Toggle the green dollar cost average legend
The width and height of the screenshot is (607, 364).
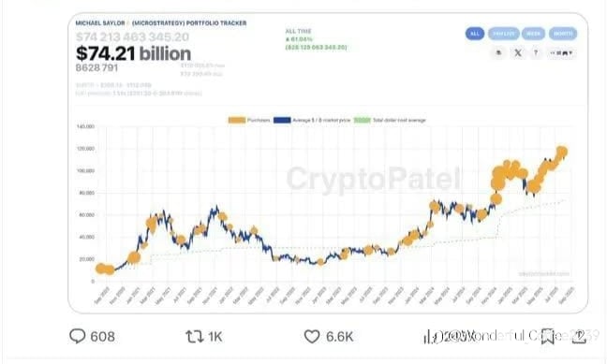[x=390, y=121]
